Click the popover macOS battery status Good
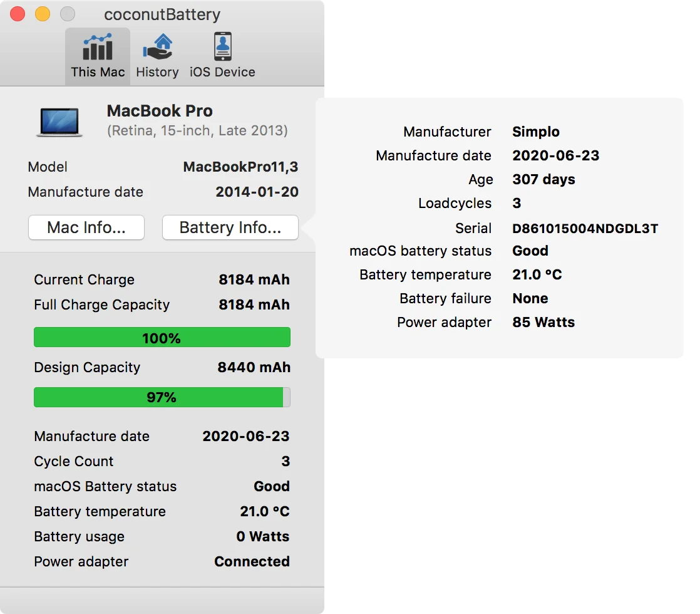The width and height of the screenshot is (700, 614). coord(530,251)
